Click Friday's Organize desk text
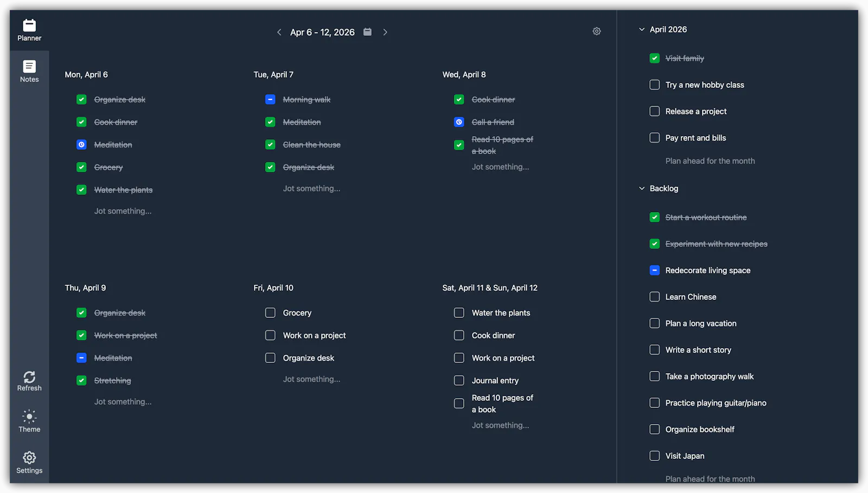Viewport: 868px width, 493px height. pyautogui.click(x=309, y=358)
